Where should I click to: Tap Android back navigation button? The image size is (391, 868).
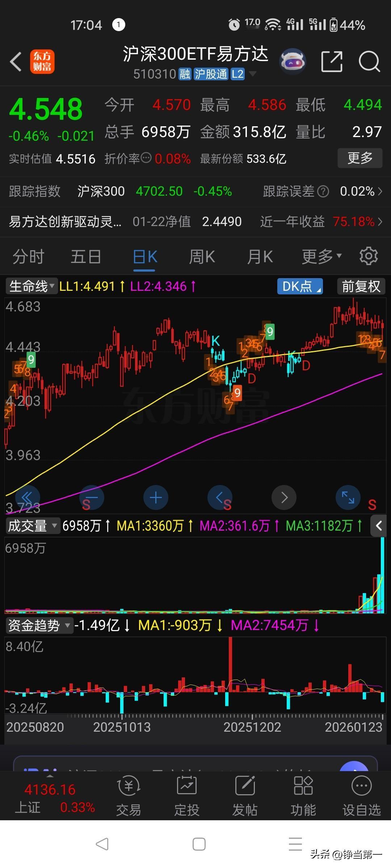pos(102,844)
